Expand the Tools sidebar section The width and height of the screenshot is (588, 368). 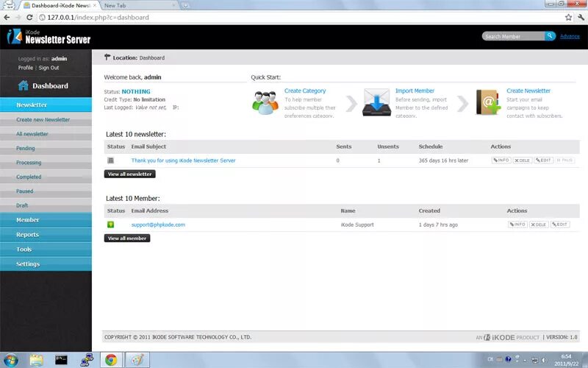(46, 250)
